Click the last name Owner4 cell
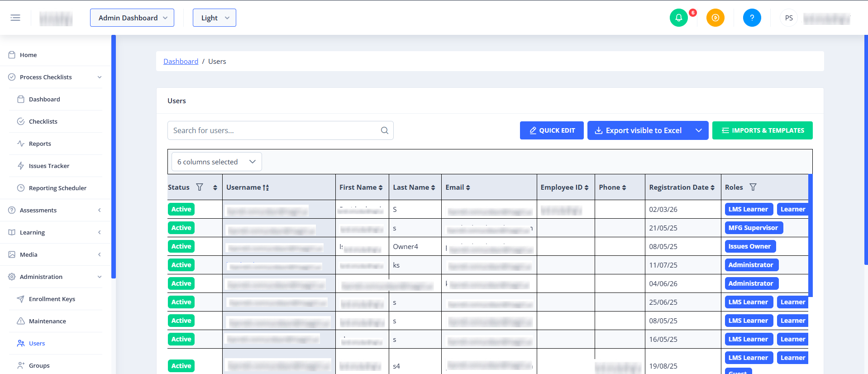Viewport: 868px width, 374px height. click(x=405, y=246)
